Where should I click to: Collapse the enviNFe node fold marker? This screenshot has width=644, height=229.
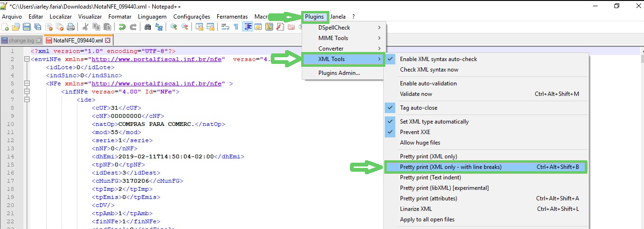coord(27,59)
